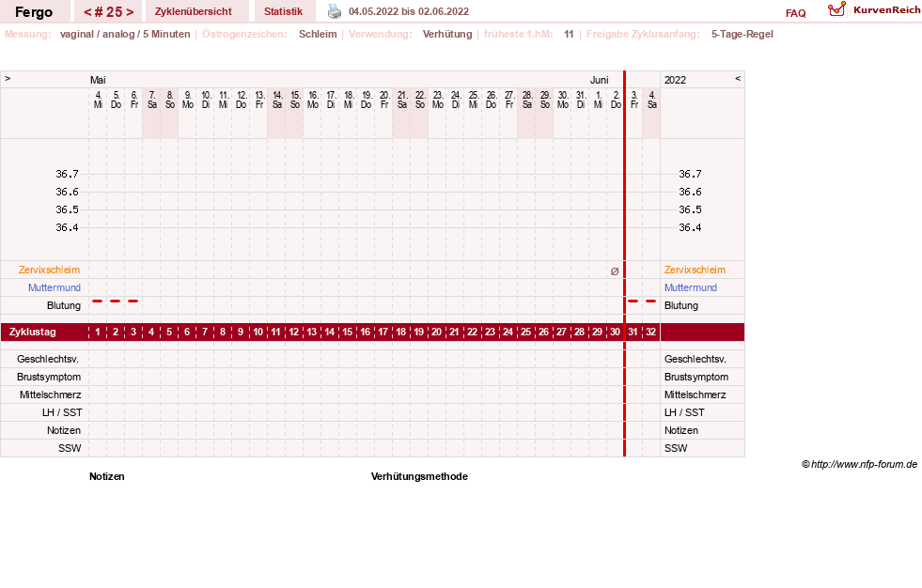
Task: Click the right Muttermund row label
Action: tap(690, 287)
